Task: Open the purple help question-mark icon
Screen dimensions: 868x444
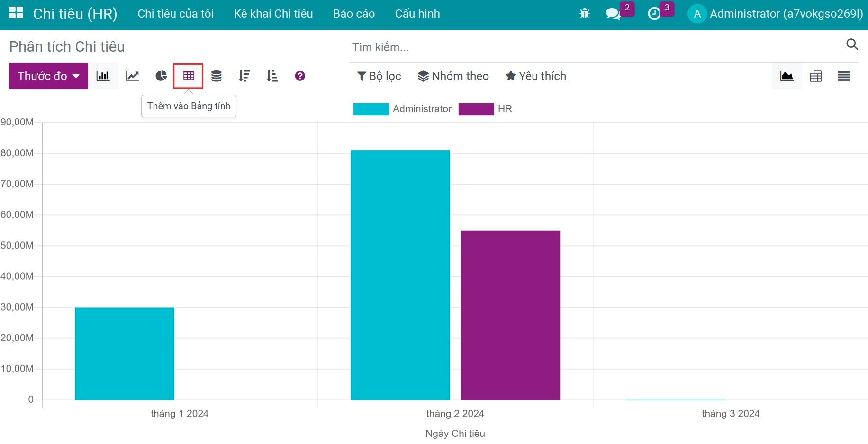Action: click(x=300, y=76)
